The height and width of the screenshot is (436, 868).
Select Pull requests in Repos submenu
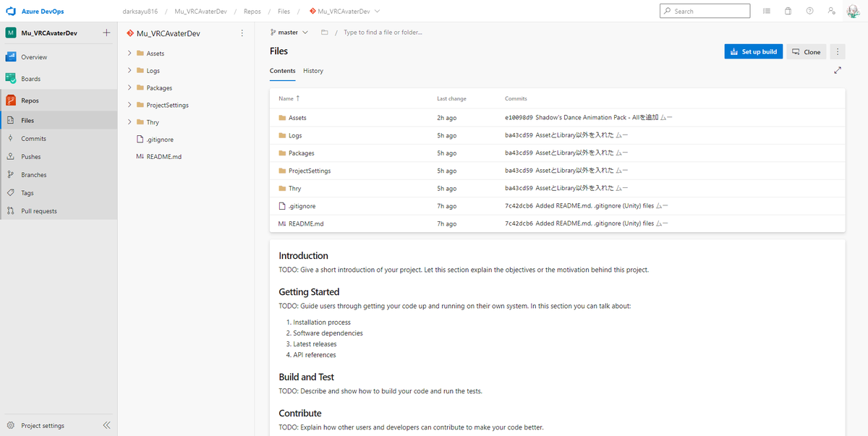click(59, 211)
